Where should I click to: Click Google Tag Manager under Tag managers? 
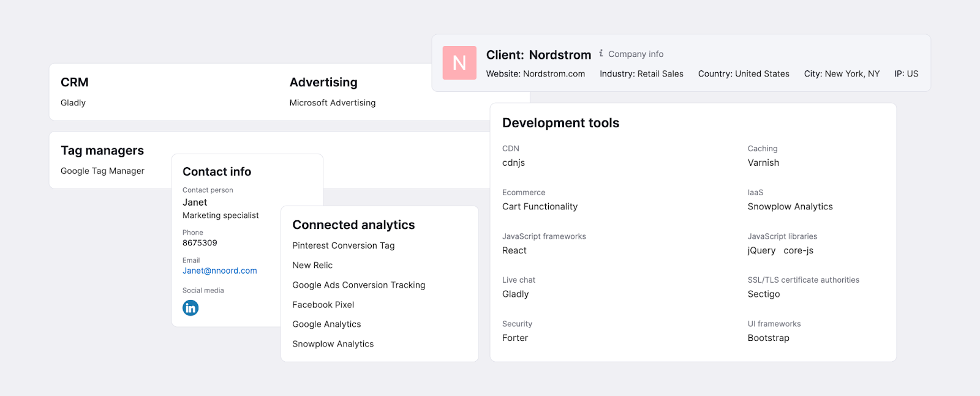(102, 171)
